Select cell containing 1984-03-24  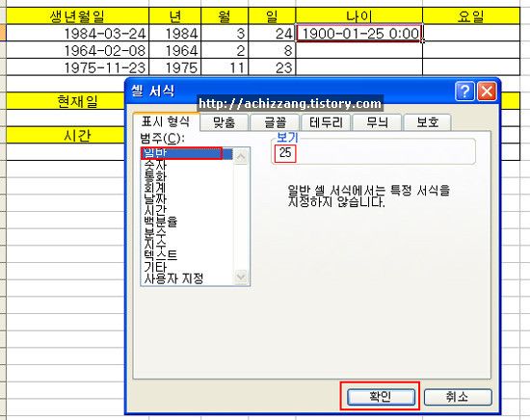pos(77,33)
